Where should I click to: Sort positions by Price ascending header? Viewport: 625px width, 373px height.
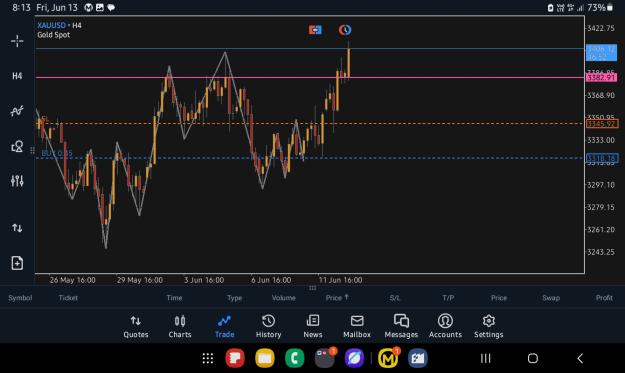(x=337, y=298)
